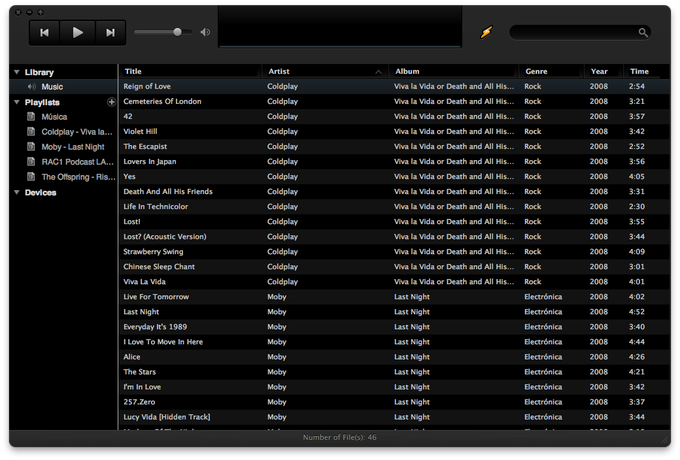Open The Offspring playlist
The image size is (680, 460).
[78, 177]
